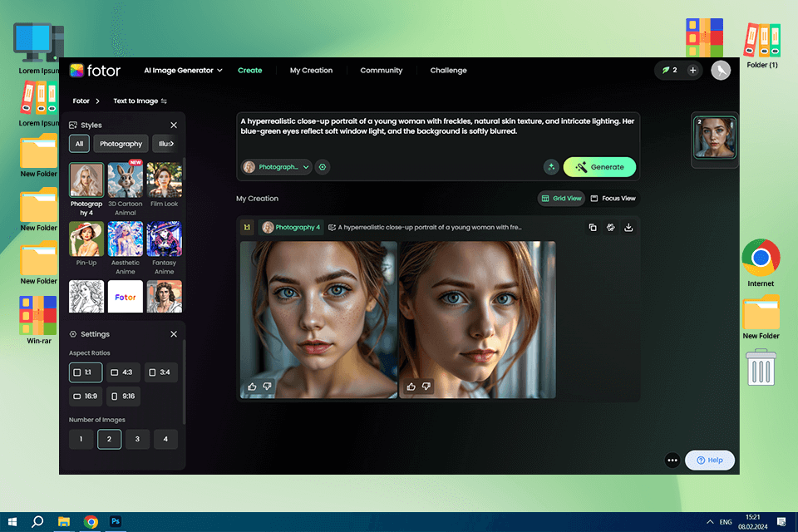Set number of images to 3

tap(137, 439)
